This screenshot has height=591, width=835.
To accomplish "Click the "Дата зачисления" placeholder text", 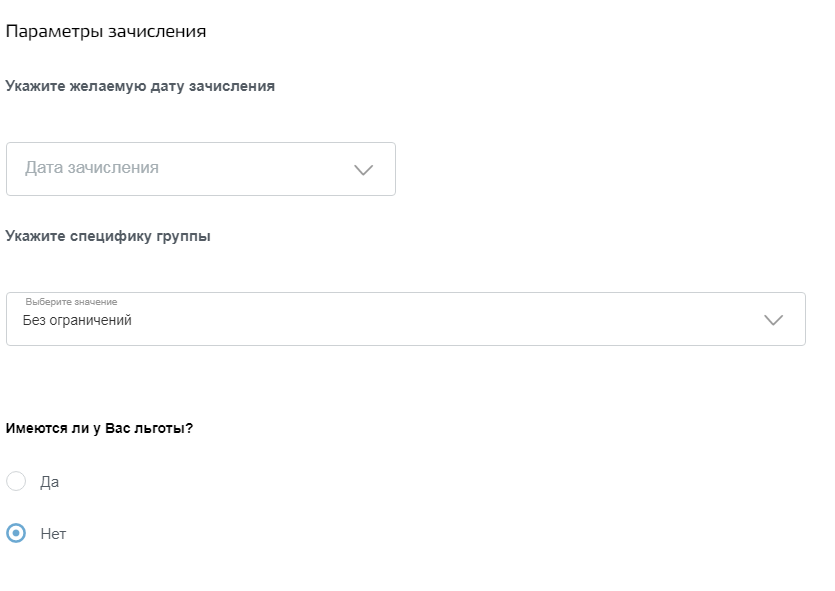I will pos(92,168).
